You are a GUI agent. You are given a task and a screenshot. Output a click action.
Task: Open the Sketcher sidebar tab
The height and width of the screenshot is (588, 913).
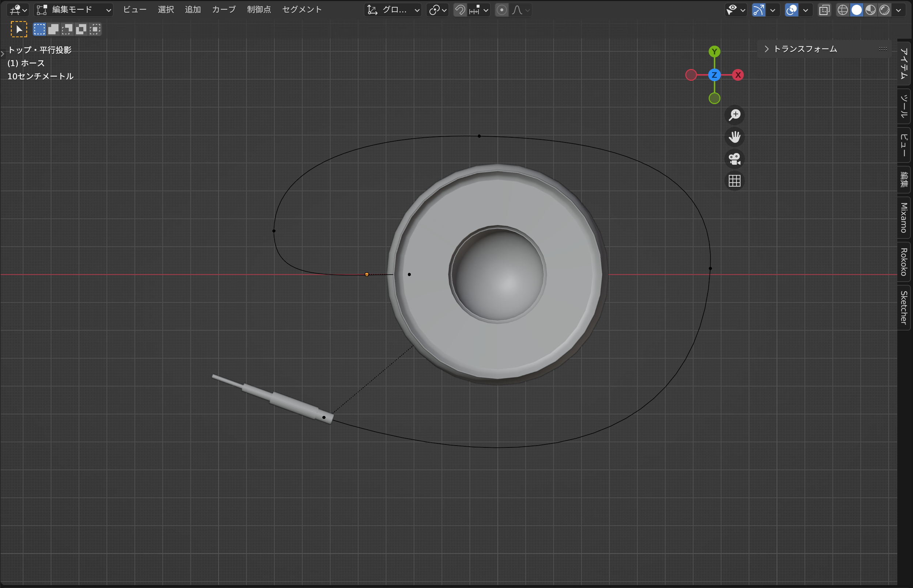904,308
